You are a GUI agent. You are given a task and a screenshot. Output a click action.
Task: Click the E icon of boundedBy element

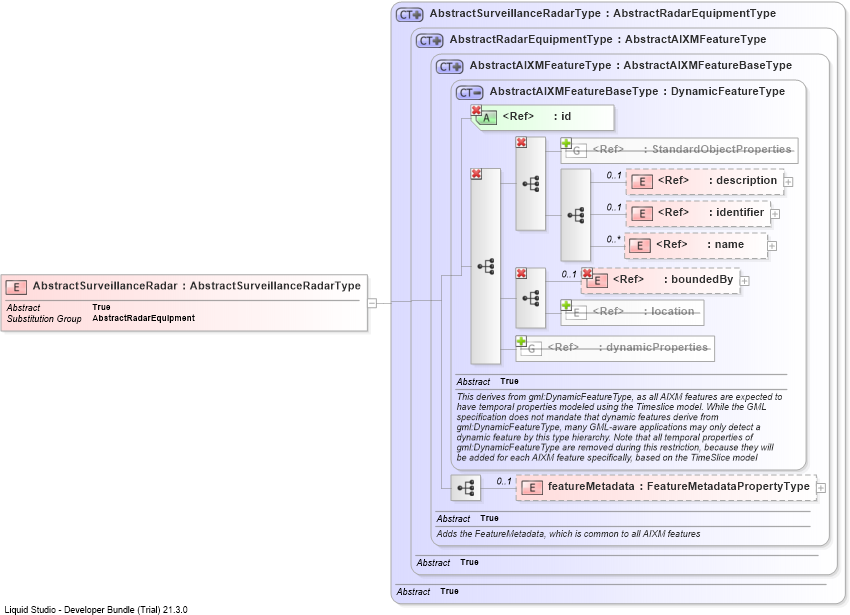(x=597, y=281)
